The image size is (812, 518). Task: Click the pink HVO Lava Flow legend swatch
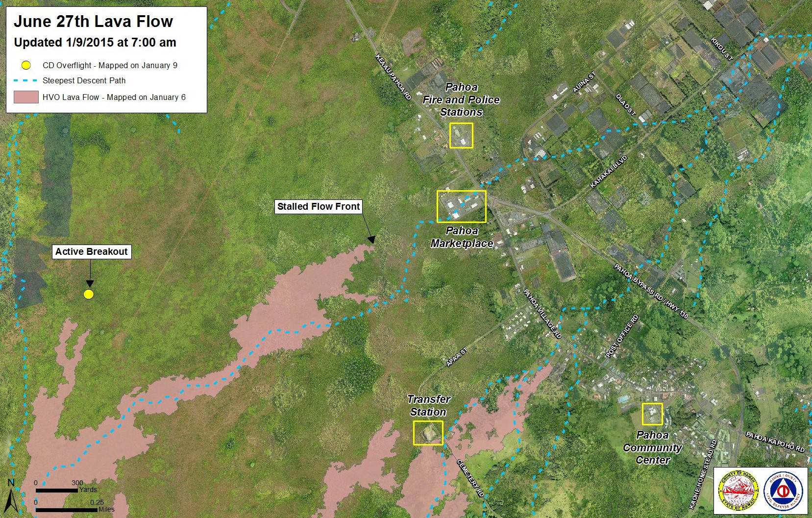click(26, 97)
